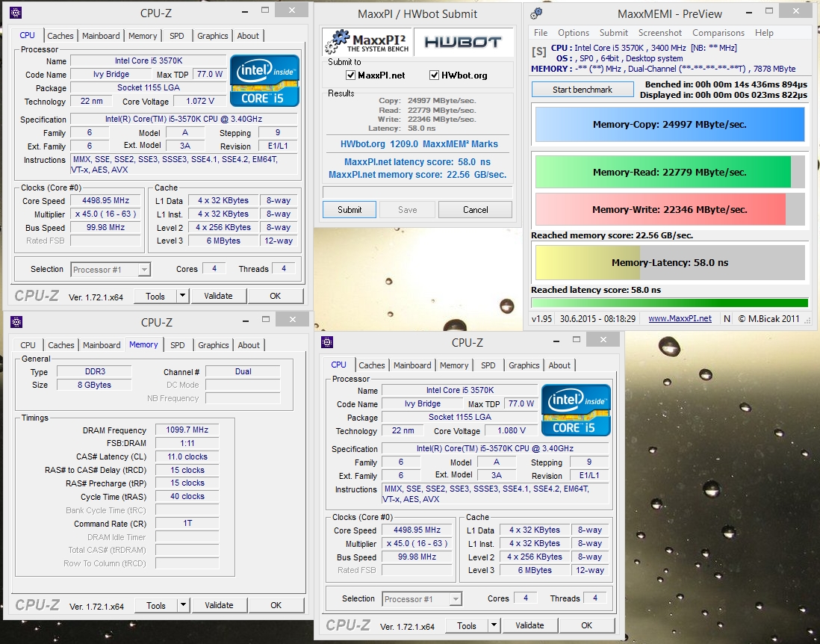Click DRAM Frequency value 1099.7 MHz
820x644 pixels.
(187, 430)
